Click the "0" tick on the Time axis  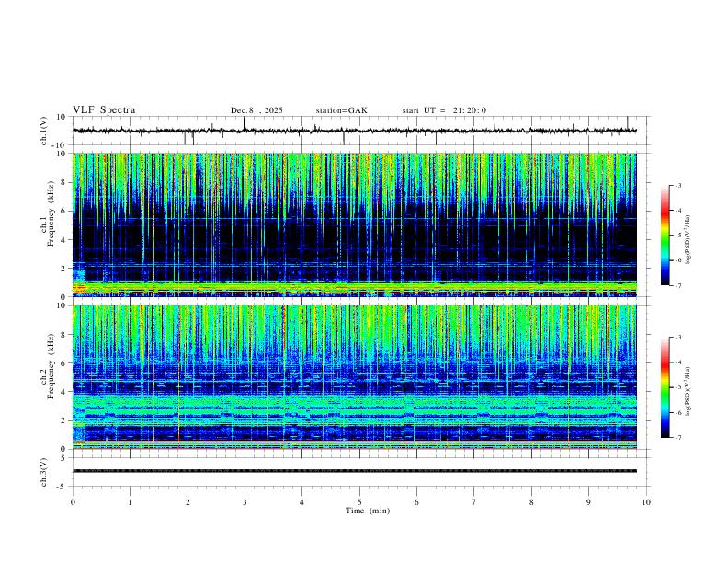click(73, 502)
